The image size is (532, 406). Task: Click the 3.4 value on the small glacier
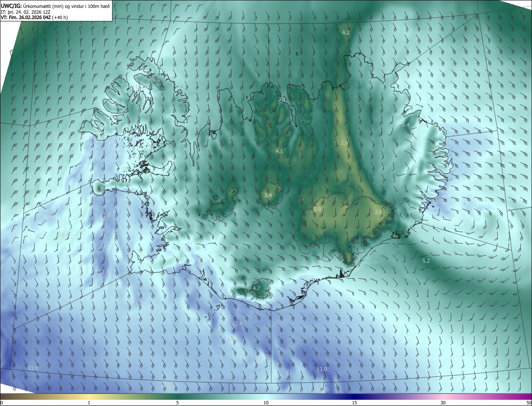pos(268,195)
